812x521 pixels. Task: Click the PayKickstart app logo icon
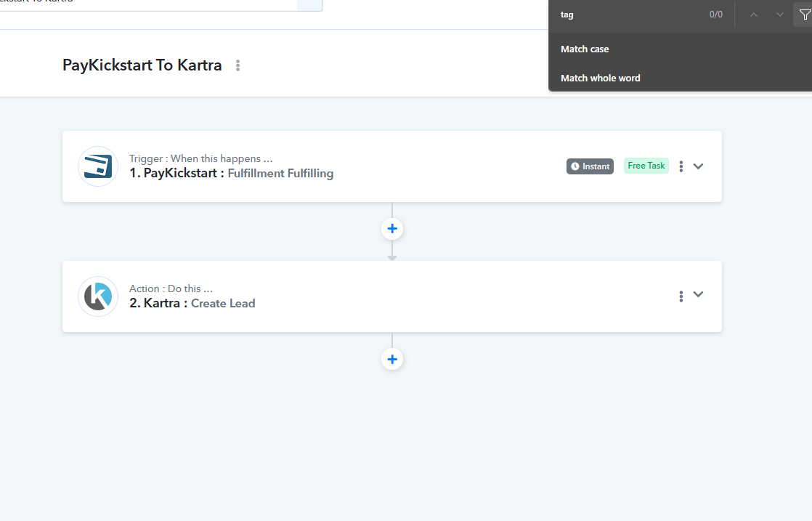(x=98, y=166)
